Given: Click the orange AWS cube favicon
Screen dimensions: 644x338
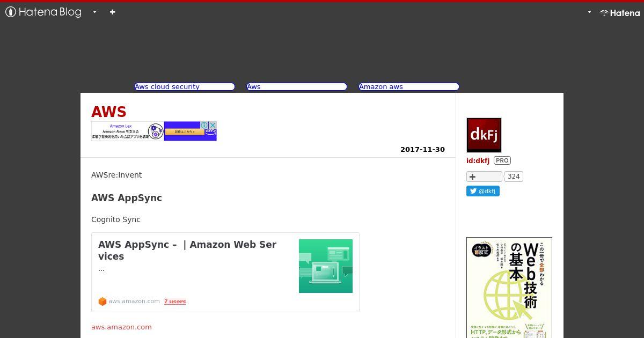Looking at the screenshot, I should pyautogui.click(x=103, y=302).
